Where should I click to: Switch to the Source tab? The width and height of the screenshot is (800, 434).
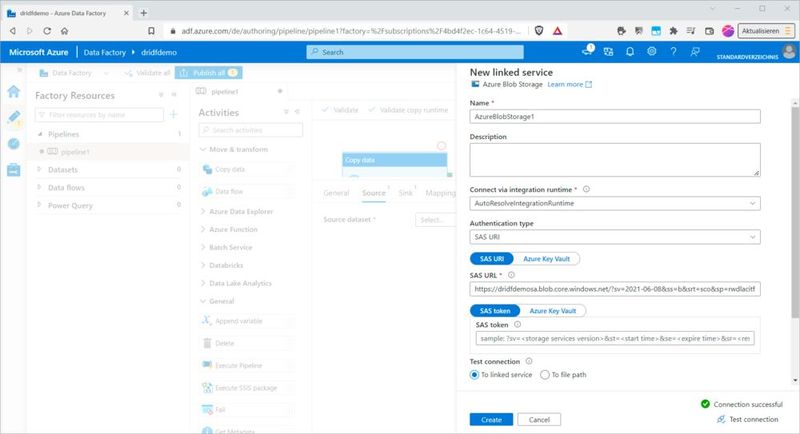(x=373, y=193)
